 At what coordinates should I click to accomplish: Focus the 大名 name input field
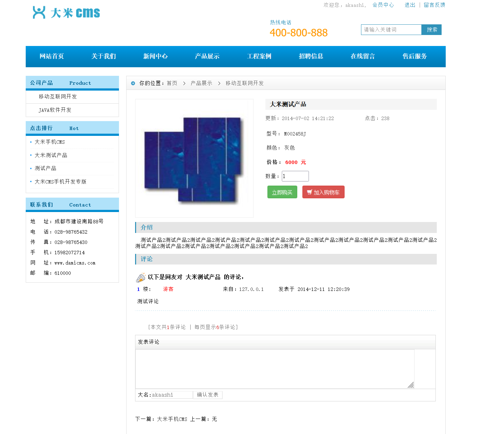(x=172, y=395)
